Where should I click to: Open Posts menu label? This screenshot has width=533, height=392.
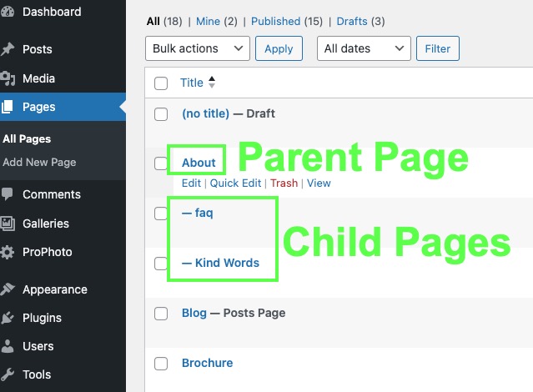coord(38,49)
